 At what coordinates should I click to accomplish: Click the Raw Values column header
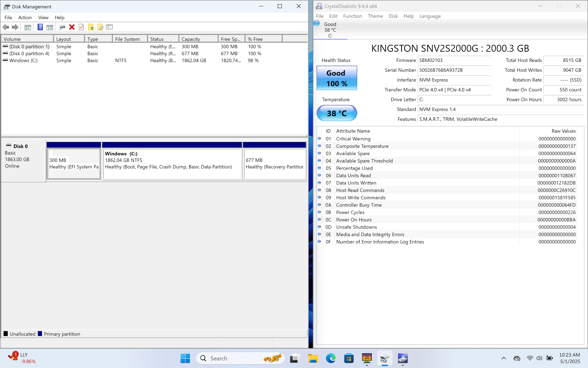pyautogui.click(x=548, y=131)
